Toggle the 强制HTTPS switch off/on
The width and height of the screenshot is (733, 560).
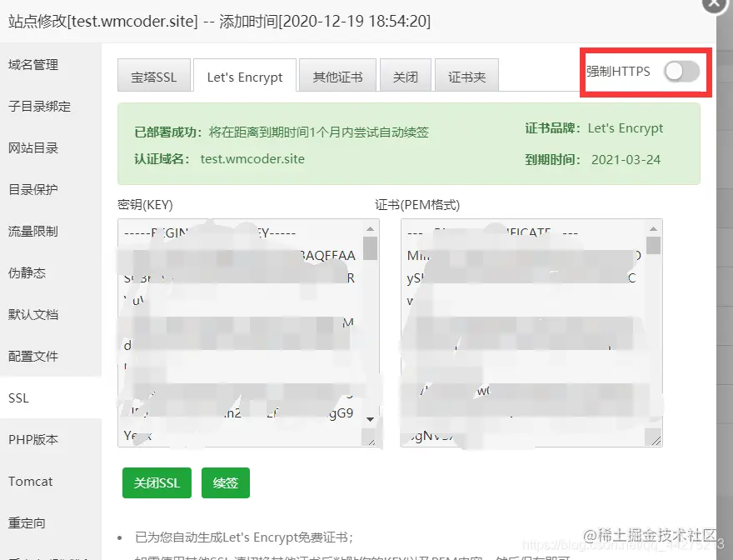tap(681, 72)
